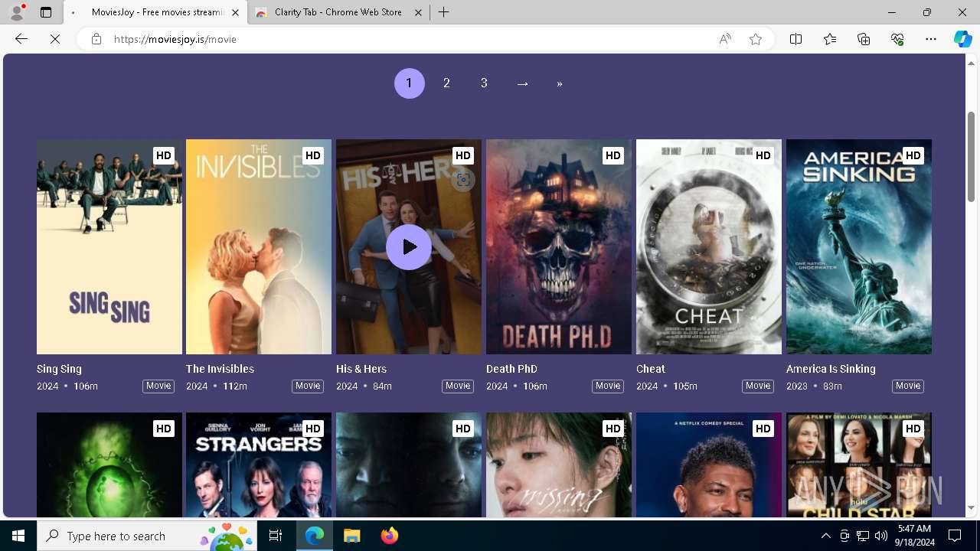Open America Is Sinking title link
Screen dimensions: 980x551
point(831,369)
